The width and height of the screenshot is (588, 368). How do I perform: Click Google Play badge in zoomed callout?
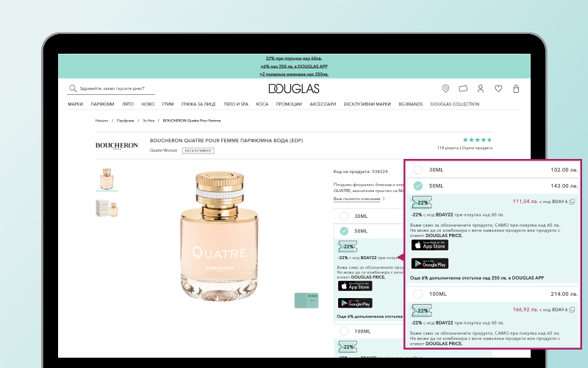430,263
